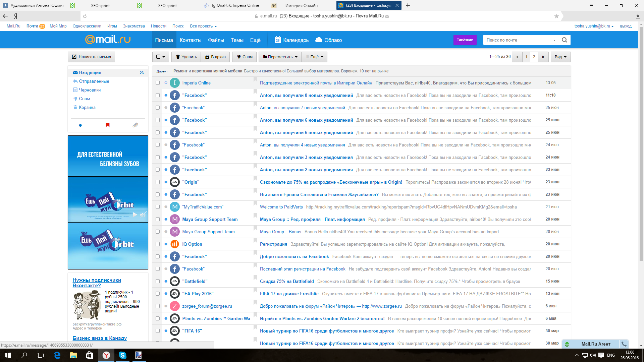
Task: Open Отправленные folder
Action: (94, 81)
